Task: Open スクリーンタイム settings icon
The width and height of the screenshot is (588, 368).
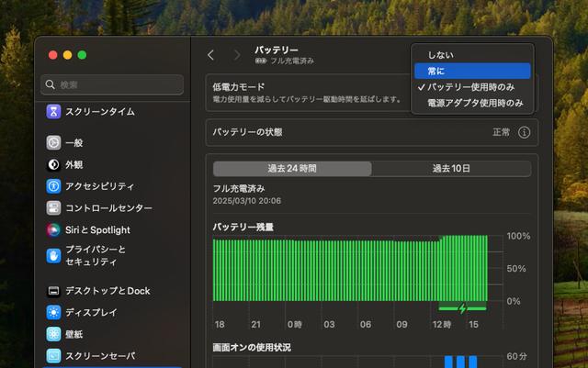Action: 54,111
